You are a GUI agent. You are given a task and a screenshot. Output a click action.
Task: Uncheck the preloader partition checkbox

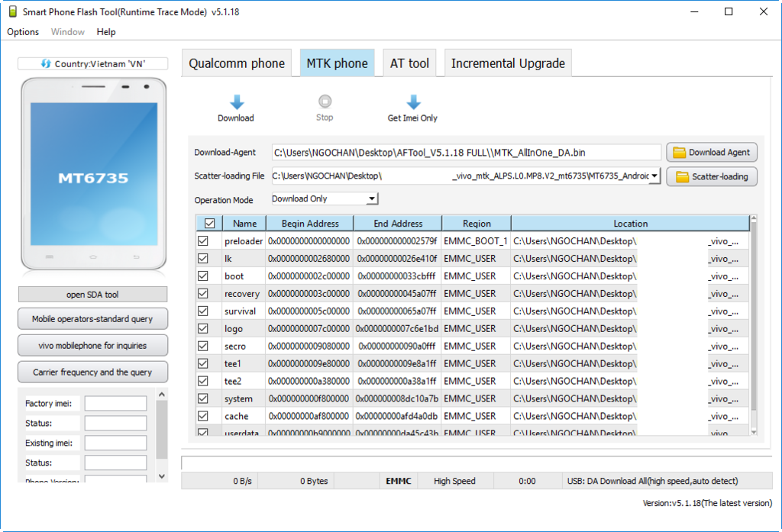[203, 241]
